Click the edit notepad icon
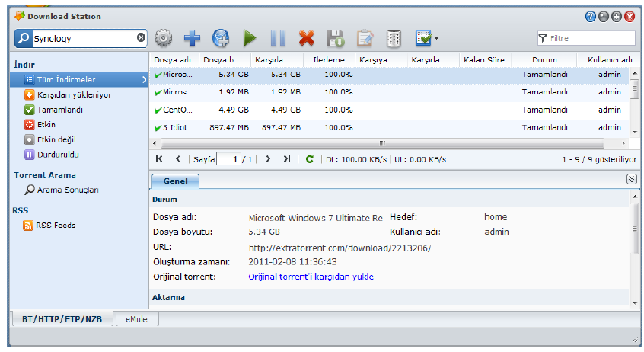This screenshot has width=644, height=352. [x=365, y=37]
